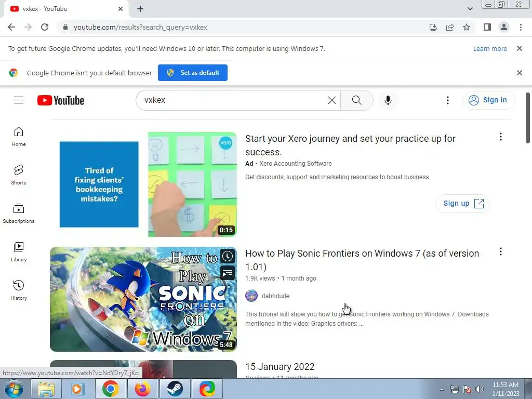Open Sonic Frontiers video thumbnail
The width and height of the screenshot is (532, 399).
click(x=143, y=299)
